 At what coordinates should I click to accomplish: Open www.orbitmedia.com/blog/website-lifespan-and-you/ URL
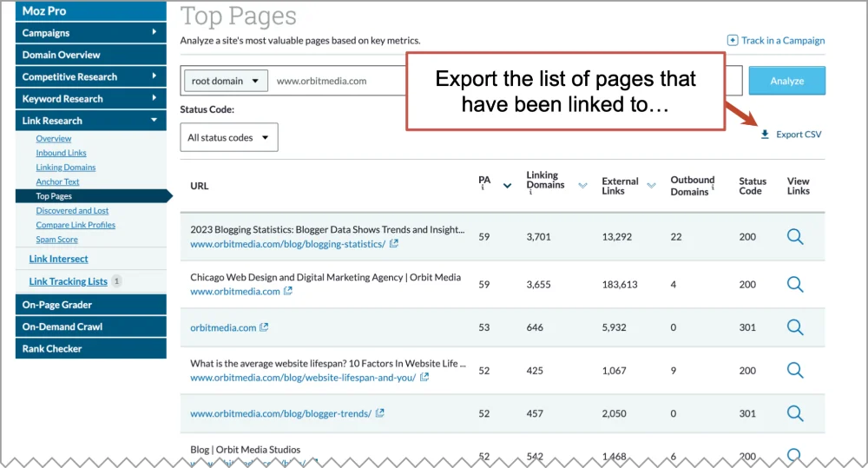(303, 378)
